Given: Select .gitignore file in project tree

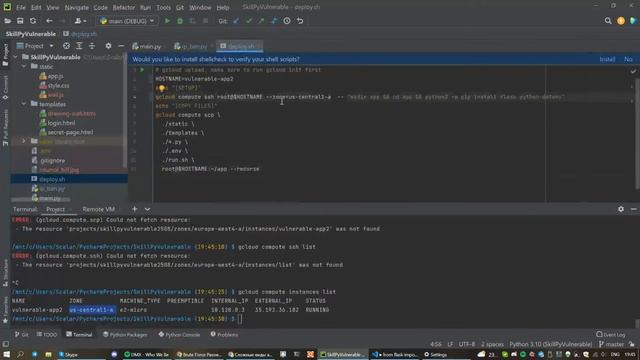Looking at the screenshot, I should point(52,161).
